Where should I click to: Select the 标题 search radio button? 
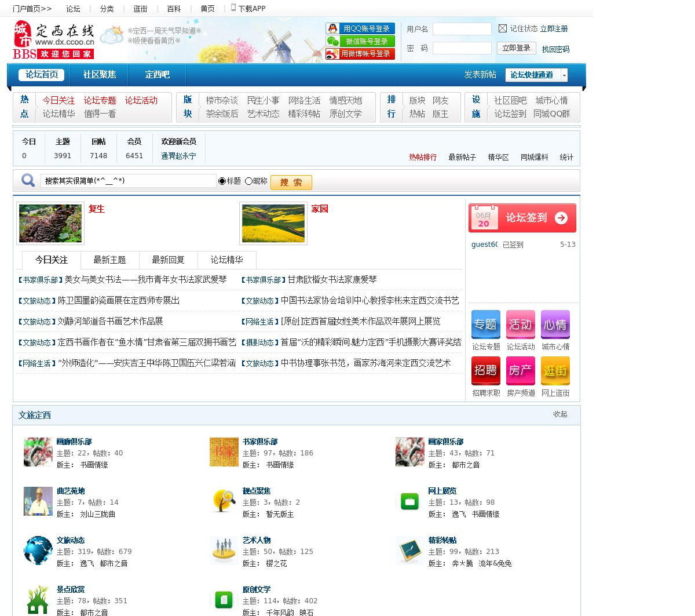[222, 181]
